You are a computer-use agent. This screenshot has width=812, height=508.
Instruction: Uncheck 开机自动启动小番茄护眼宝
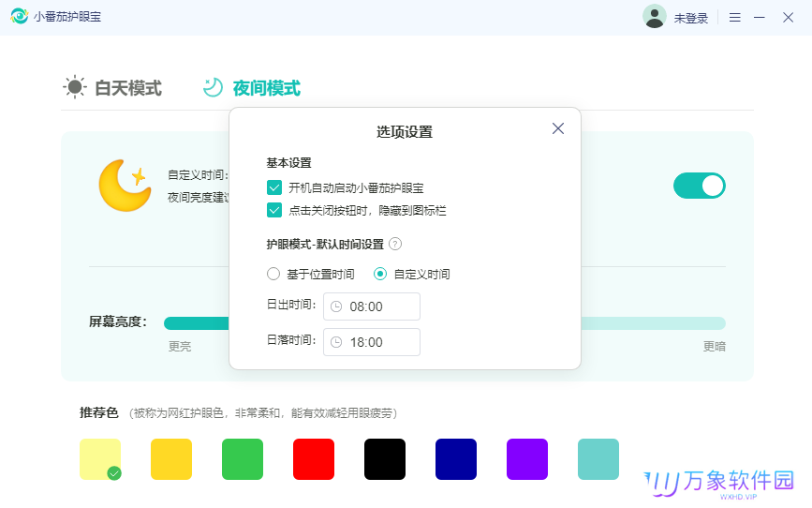coord(274,187)
